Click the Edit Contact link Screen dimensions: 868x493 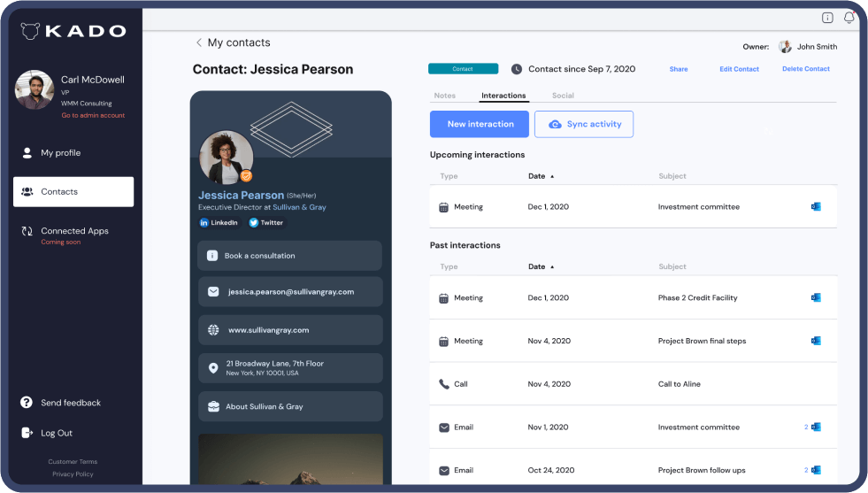coord(739,69)
